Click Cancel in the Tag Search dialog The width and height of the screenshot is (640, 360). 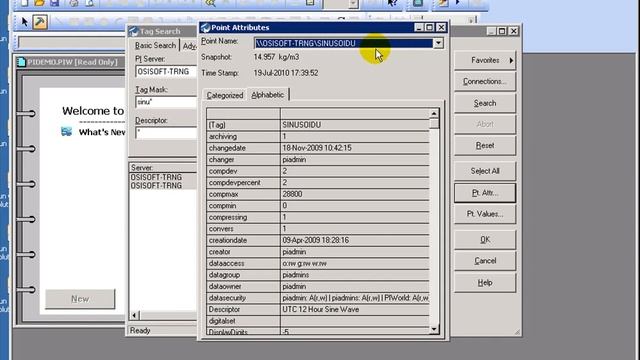[485, 261]
